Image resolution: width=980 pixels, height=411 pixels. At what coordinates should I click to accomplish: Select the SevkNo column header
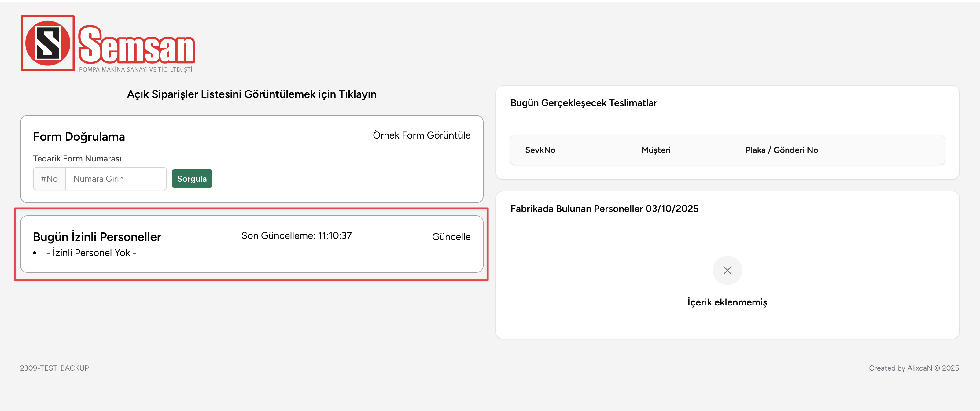click(540, 150)
